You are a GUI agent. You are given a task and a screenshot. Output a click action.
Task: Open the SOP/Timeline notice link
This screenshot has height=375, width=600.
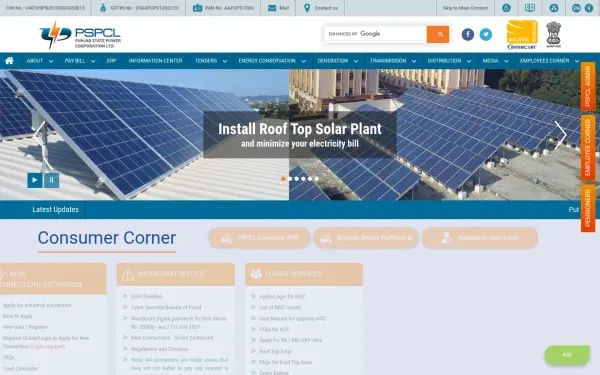tap(146, 297)
